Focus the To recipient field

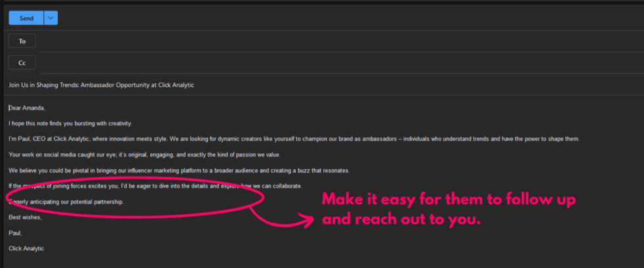[329, 41]
